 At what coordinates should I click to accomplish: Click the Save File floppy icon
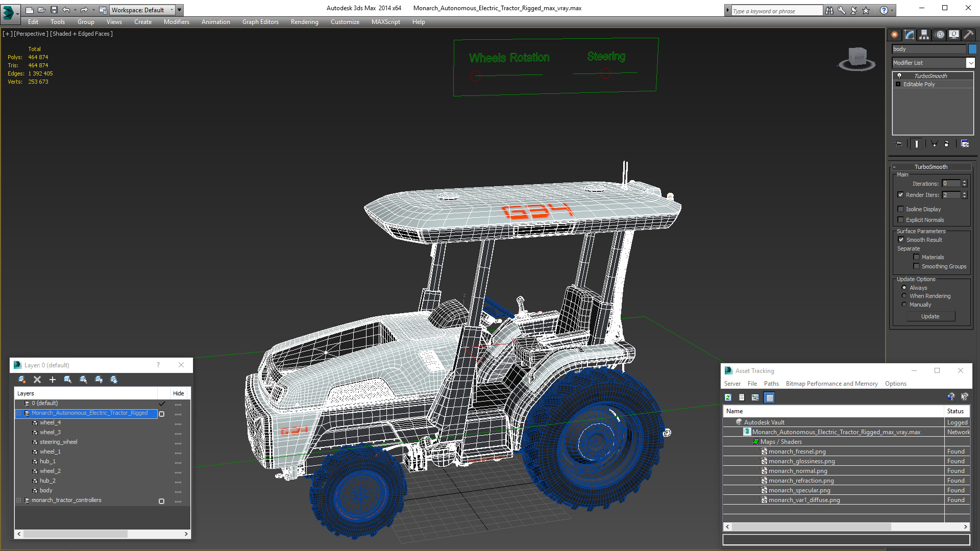click(54, 10)
